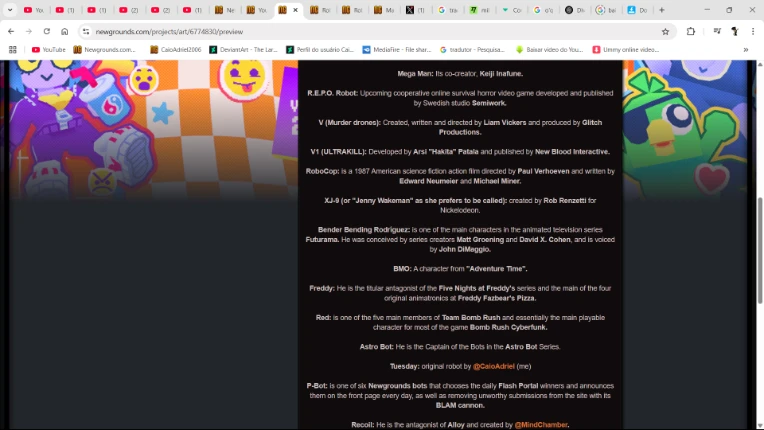Click the "P-Bot:" heading text

click(x=317, y=386)
